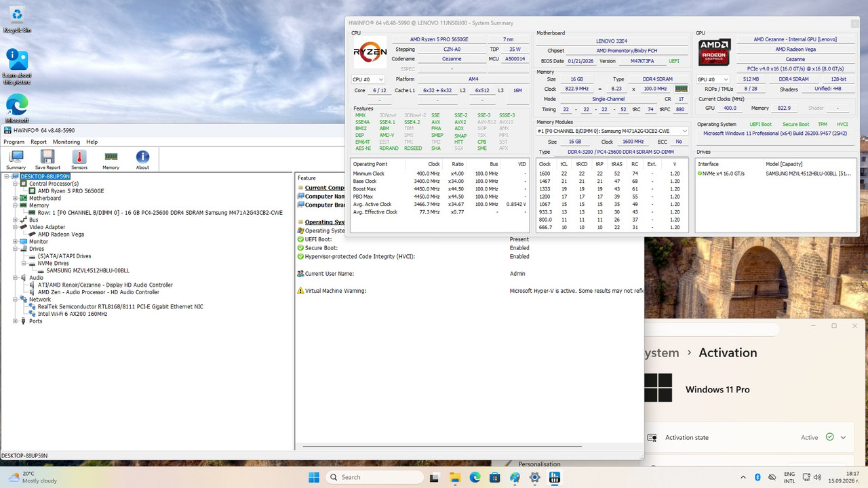Open the Monitoring menu
The height and width of the screenshot is (488, 868).
click(x=66, y=142)
